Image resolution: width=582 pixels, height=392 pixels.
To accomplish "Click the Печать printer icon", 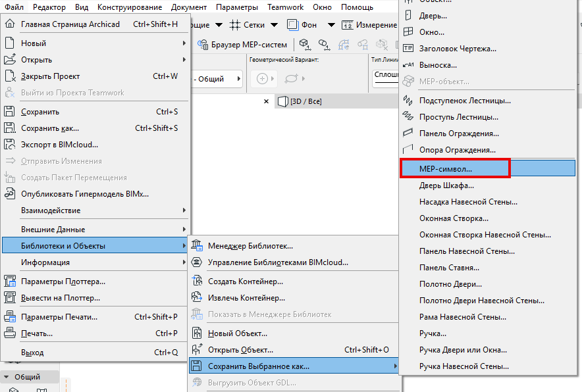I will [x=10, y=333].
